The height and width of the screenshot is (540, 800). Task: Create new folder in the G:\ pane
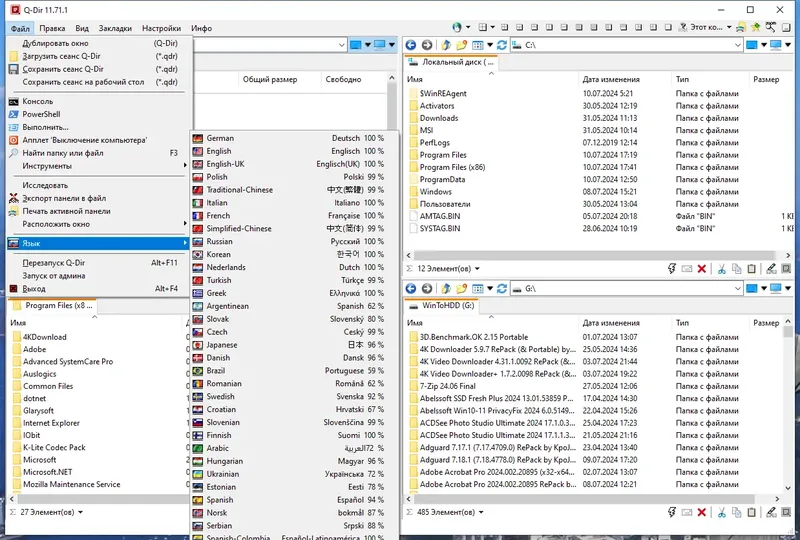click(462, 288)
